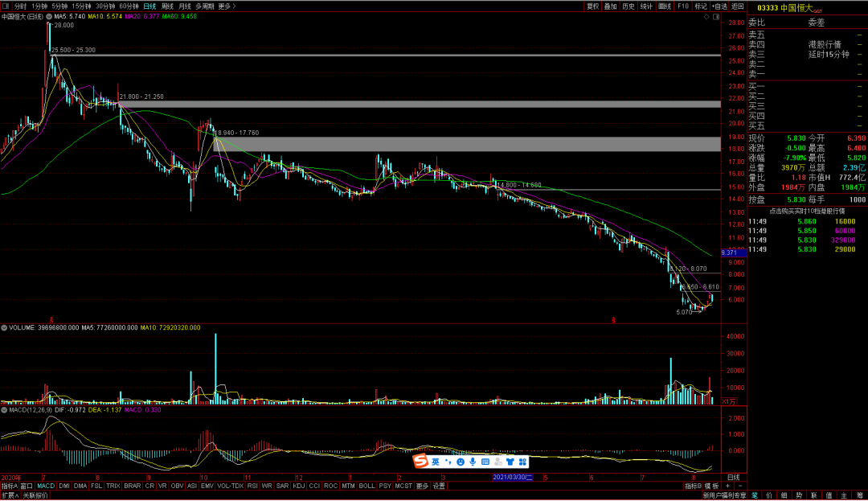
Task: Select 5分钟 period
Action: point(59,6)
